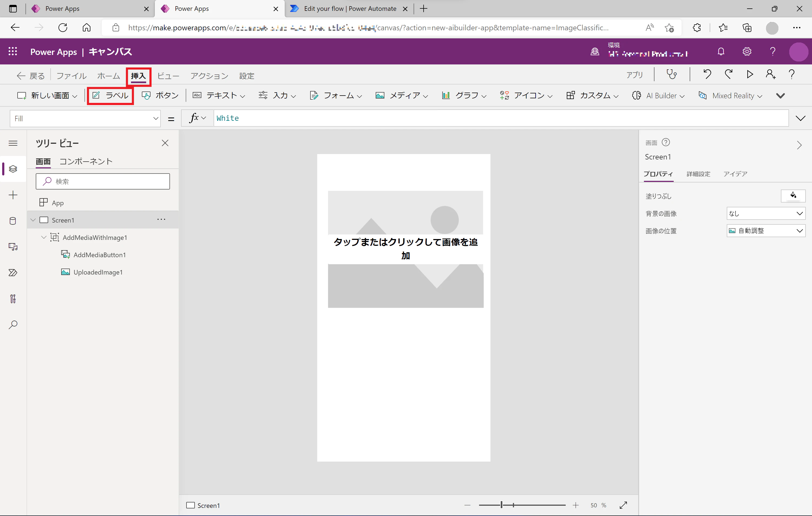Open the 画像の位置 dropdown
This screenshot has height=516, width=812.
pos(766,231)
